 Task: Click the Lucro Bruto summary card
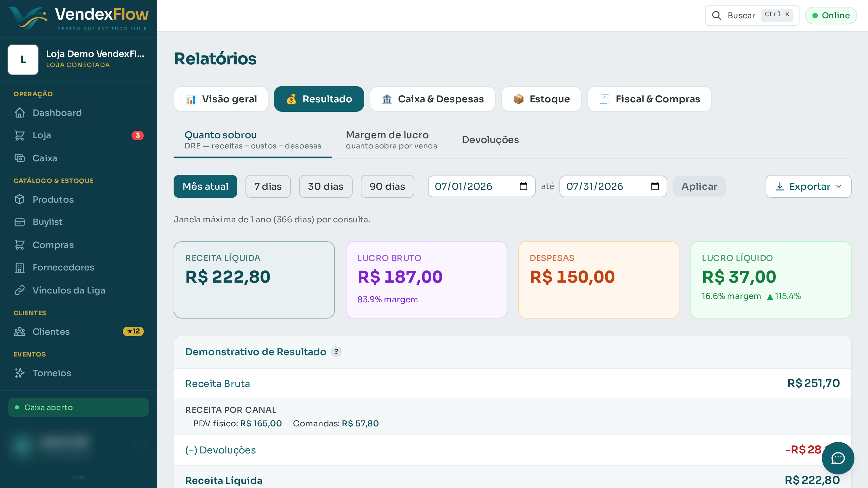click(427, 280)
